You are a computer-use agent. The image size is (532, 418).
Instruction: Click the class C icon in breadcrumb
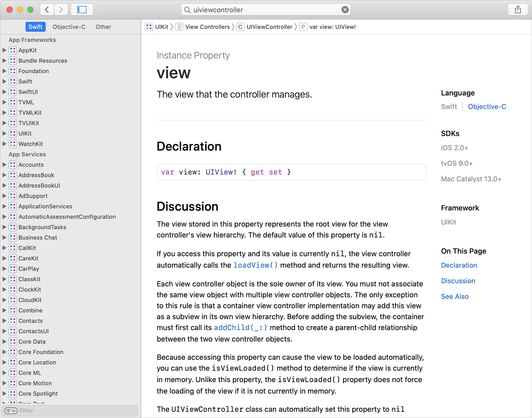tap(240, 27)
